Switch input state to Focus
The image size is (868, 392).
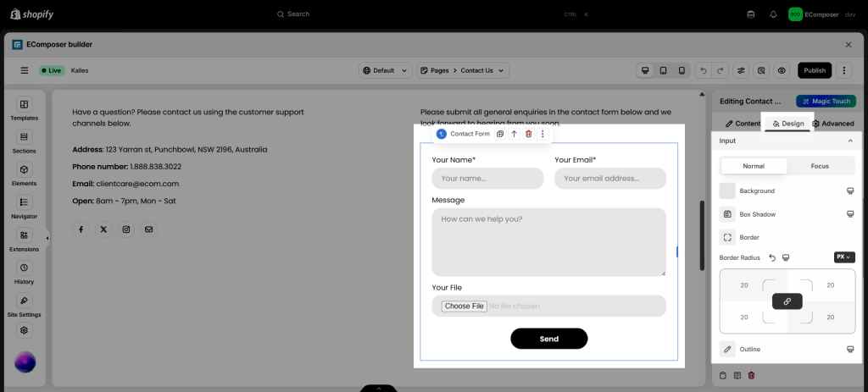pyautogui.click(x=820, y=166)
